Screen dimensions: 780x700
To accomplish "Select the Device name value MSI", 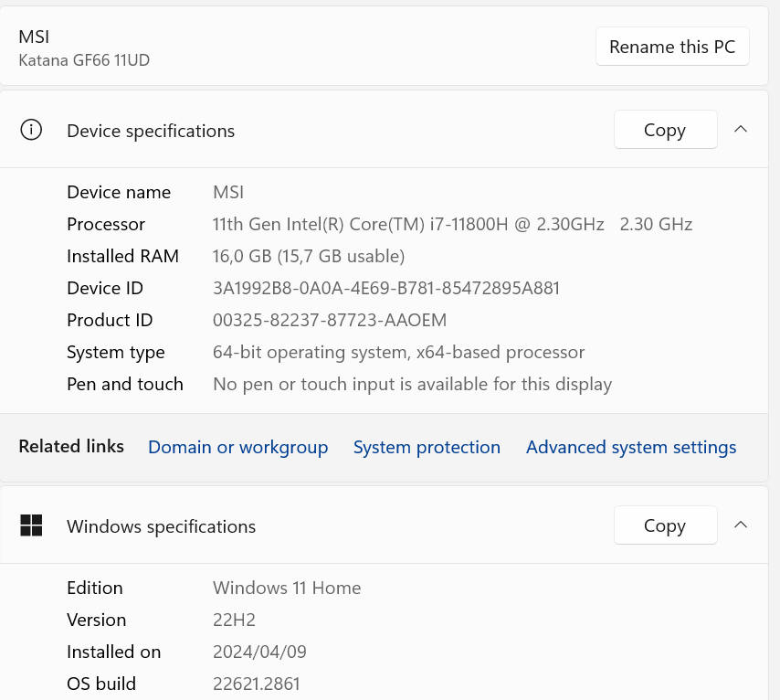I will [x=227, y=192].
